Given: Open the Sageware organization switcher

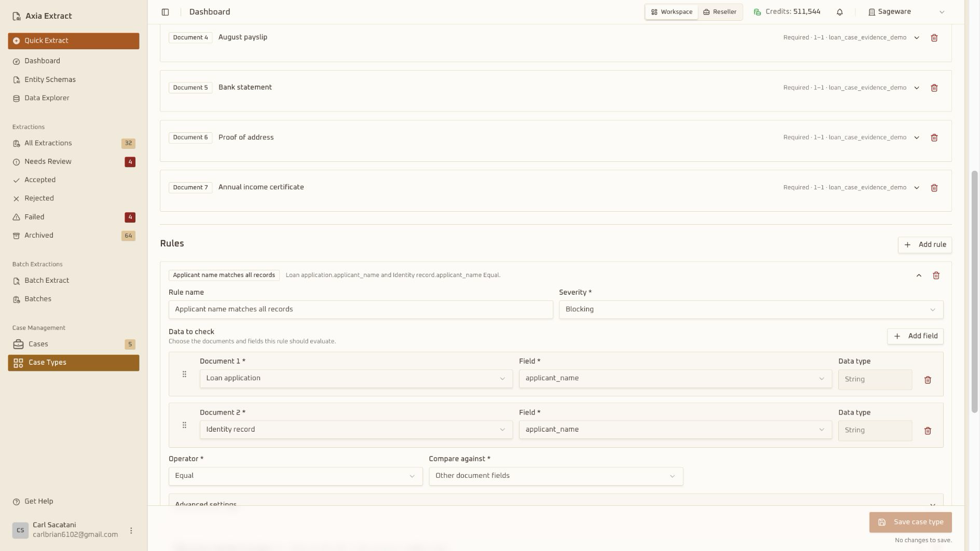Looking at the screenshot, I should point(906,12).
